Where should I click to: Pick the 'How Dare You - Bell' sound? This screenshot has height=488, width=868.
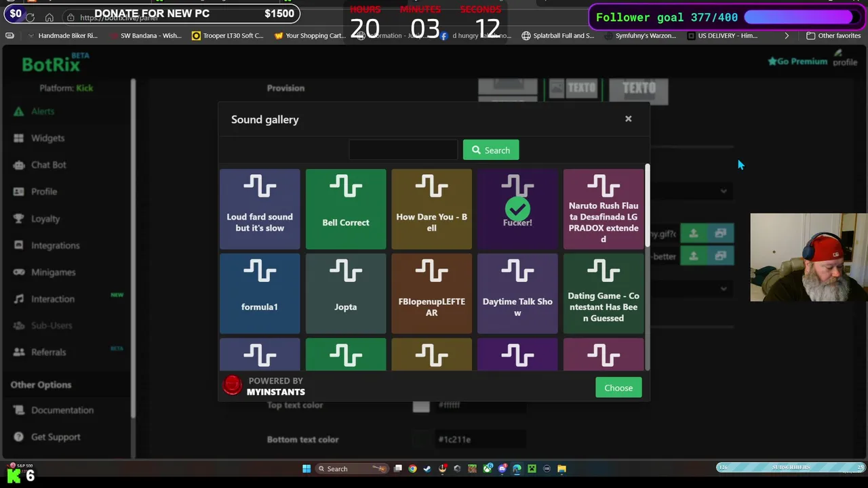pyautogui.click(x=431, y=209)
